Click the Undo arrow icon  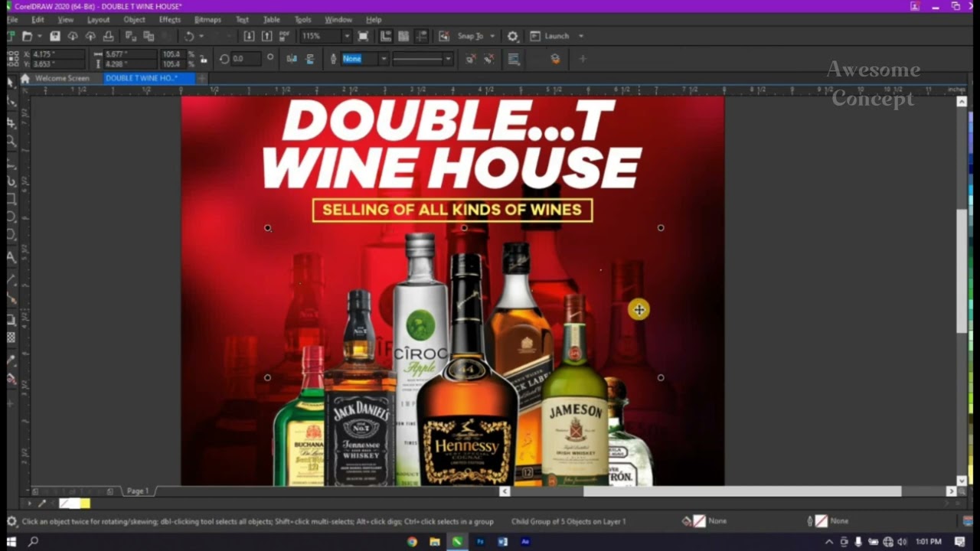click(x=188, y=36)
